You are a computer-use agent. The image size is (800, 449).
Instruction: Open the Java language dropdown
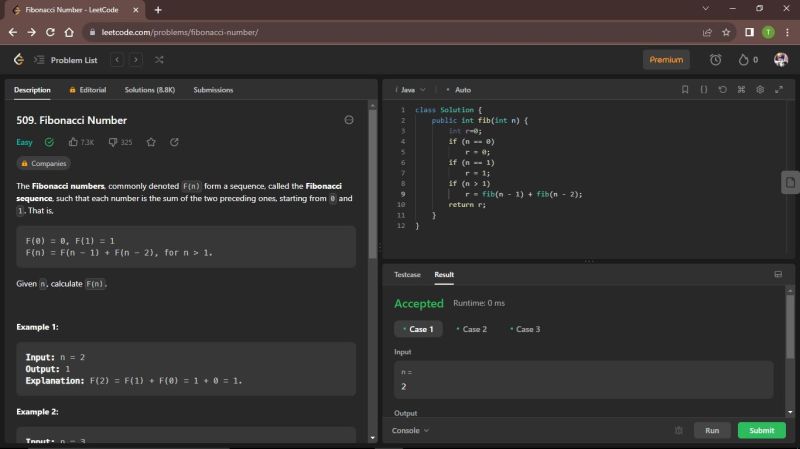tap(411, 90)
